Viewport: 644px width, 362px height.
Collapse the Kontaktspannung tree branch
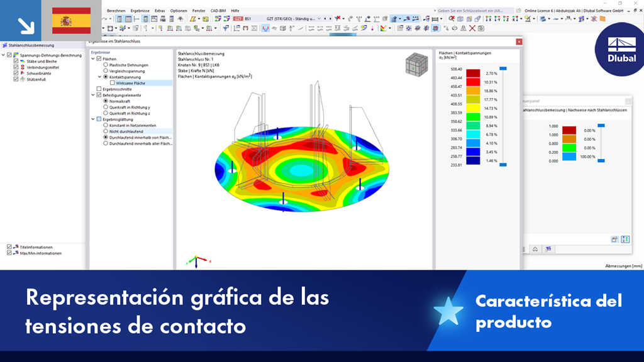(99, 76)
